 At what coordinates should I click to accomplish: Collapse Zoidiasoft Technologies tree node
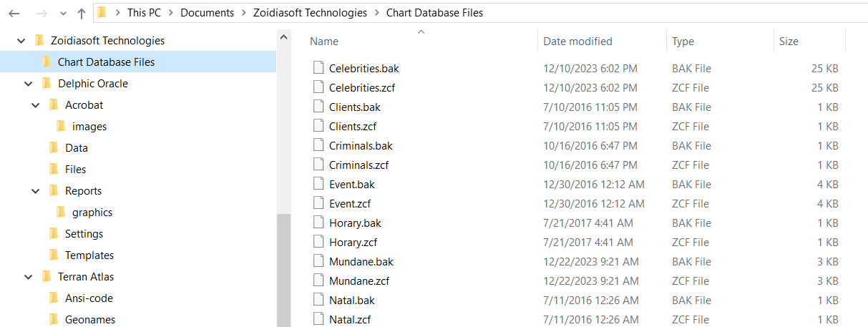pos(20,41)
